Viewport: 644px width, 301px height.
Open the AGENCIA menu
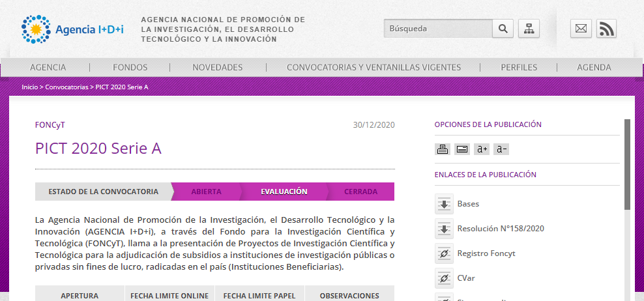(x=48, y=67)
